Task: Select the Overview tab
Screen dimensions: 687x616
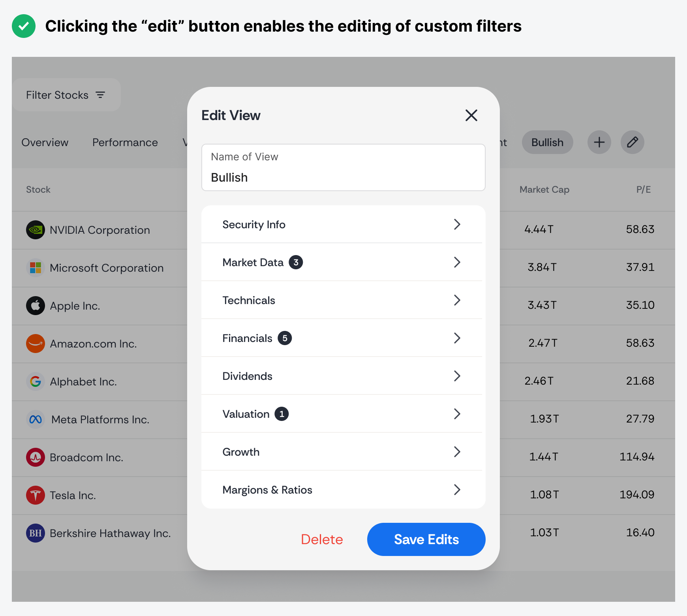Action: [45, 143]
